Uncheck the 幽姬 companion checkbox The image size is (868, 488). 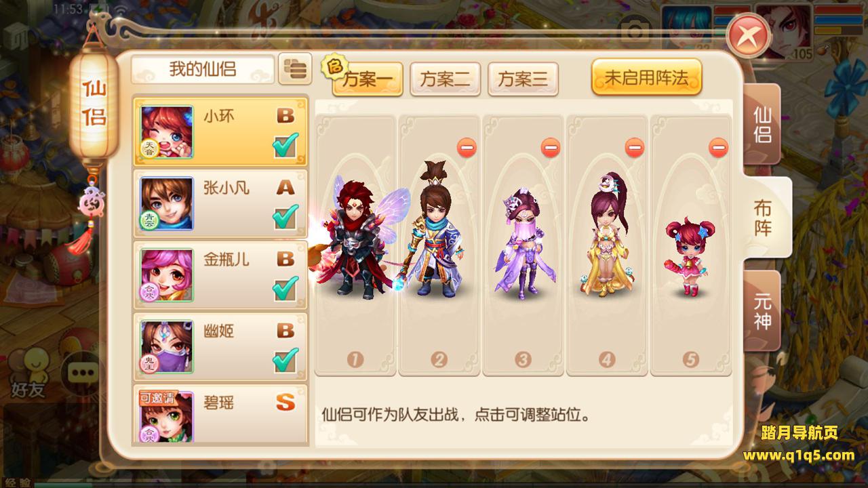285,360
